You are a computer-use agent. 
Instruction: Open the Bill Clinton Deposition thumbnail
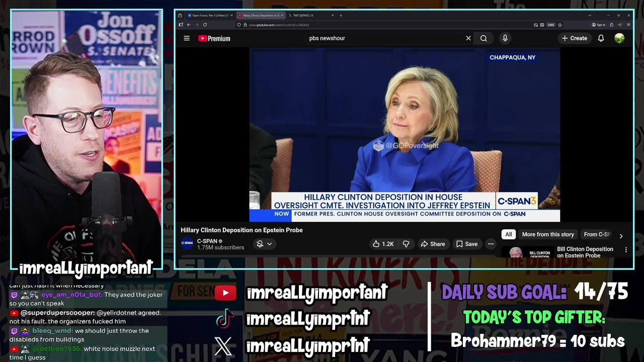pyautogui.click(x=527, y=252)
